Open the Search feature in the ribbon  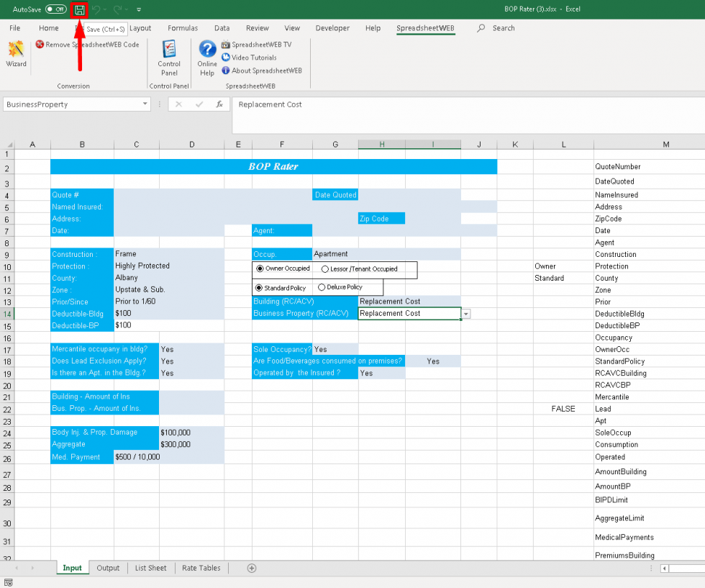tap(495, 28)
